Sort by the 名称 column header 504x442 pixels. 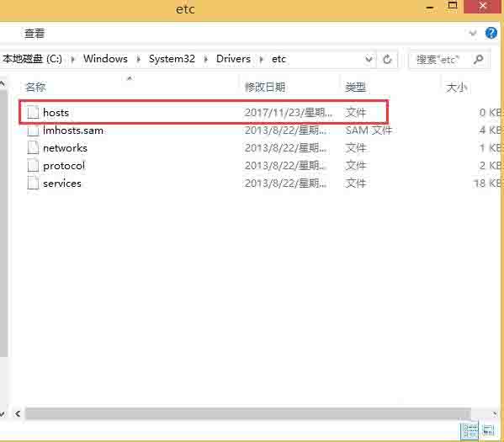click(35, 87)
